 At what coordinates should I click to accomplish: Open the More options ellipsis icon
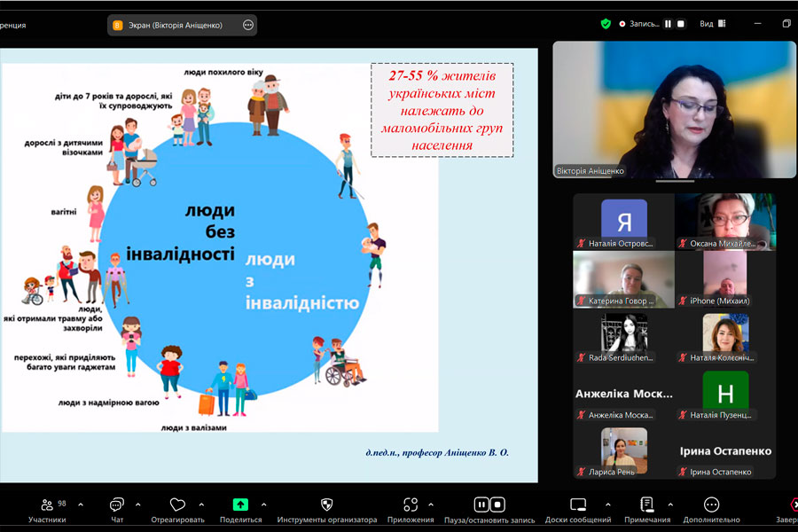point(711,505)
